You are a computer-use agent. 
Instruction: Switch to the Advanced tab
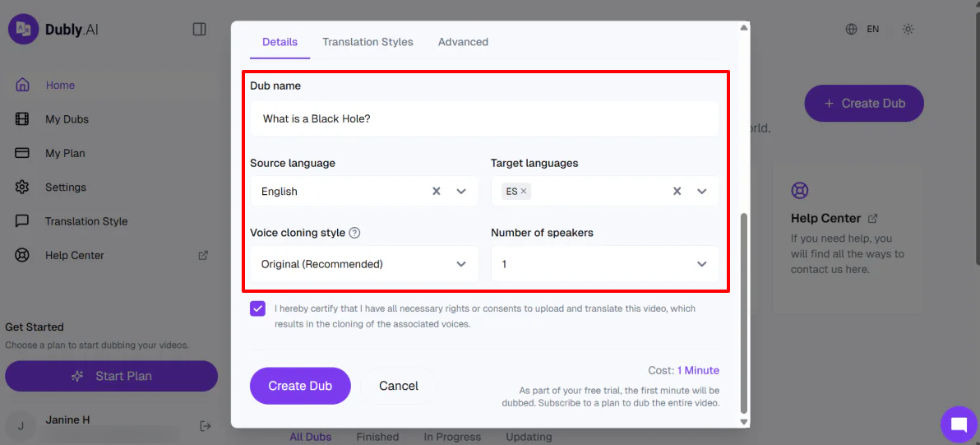(x=463, y=42)
